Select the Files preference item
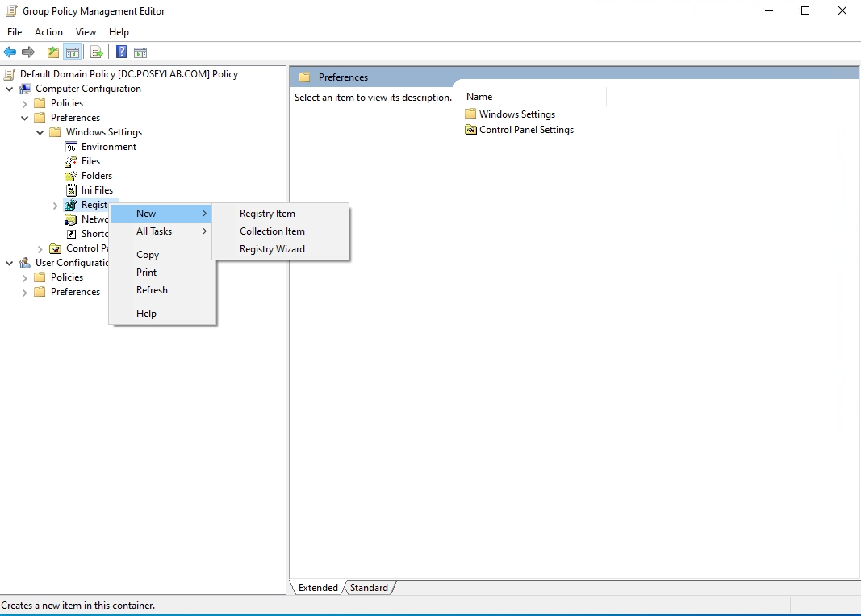The height and width of the screenshot is (616, 861). (x=90, y=161)
